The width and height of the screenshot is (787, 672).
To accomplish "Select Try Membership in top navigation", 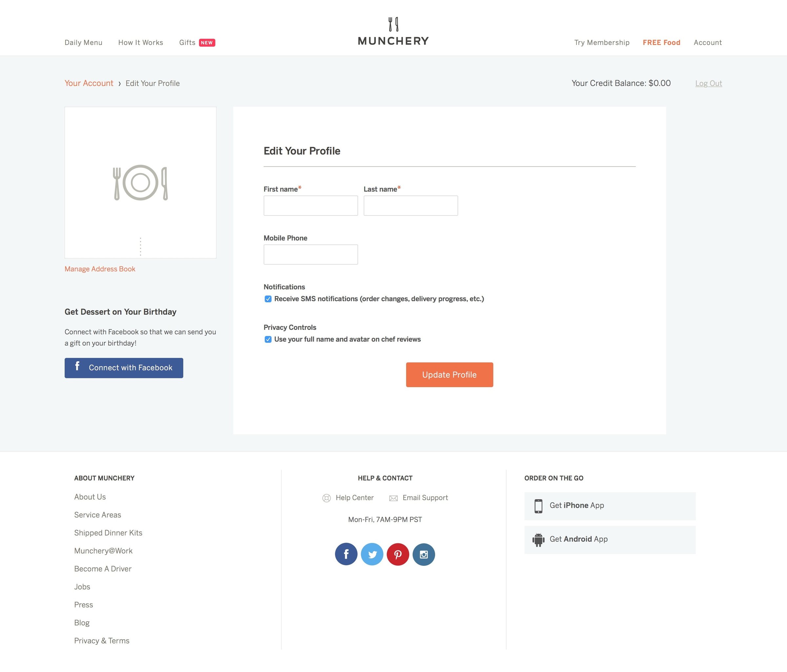I will (x=602, y=43).
